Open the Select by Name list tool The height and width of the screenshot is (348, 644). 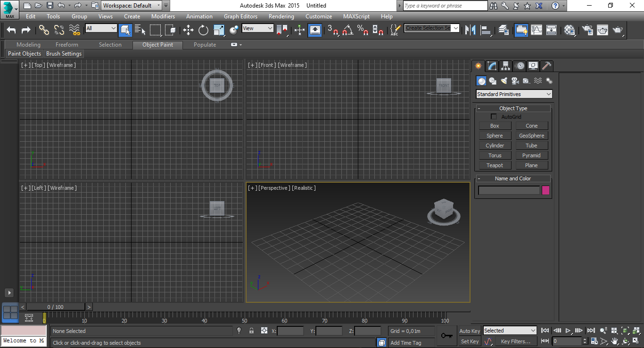(x=140, y=30)
